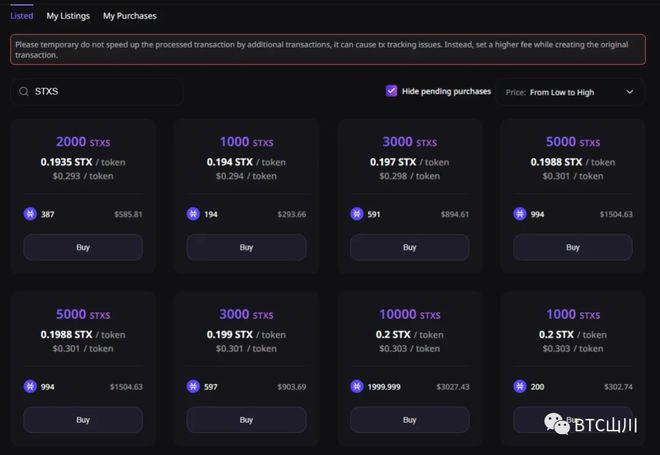Click the WeChat logo watermark
660x455 pixels.
pyautogui.click(x=556, y=423)
